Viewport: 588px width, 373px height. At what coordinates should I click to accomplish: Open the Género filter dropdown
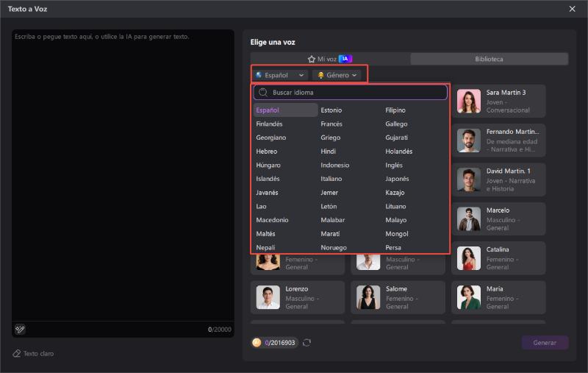(337, 75)
